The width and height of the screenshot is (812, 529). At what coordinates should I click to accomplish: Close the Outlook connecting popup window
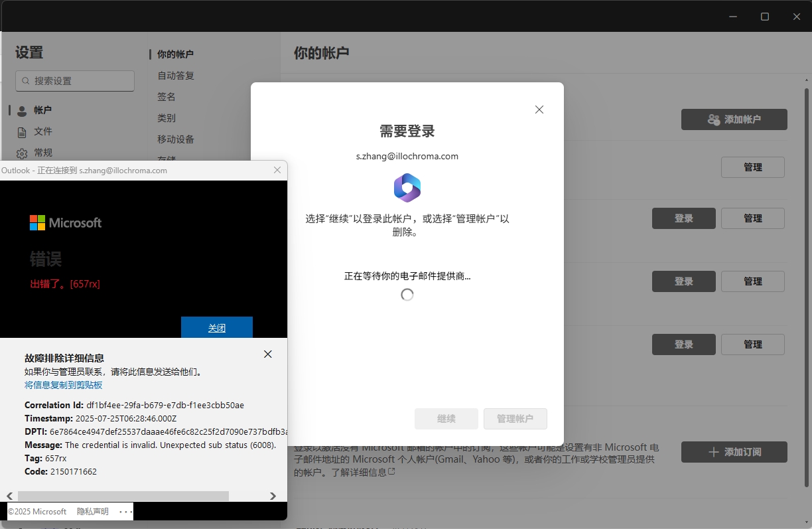[x=278, y=171]
